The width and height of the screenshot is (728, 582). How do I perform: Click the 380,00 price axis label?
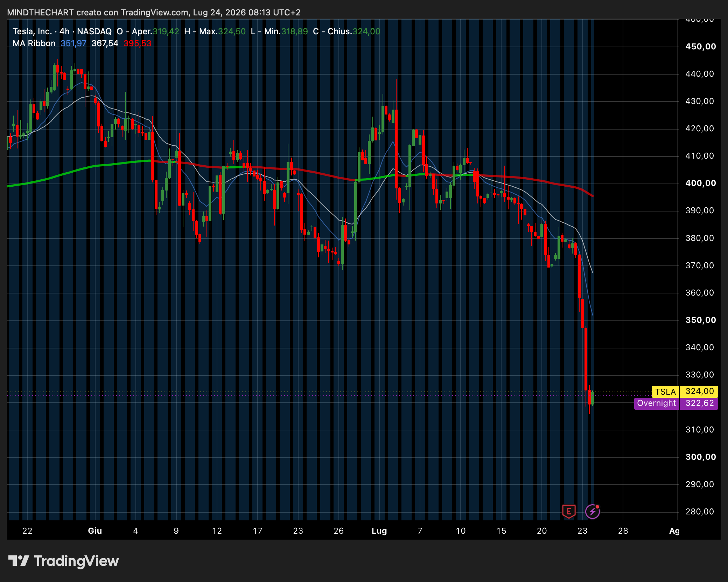point(700,238)
